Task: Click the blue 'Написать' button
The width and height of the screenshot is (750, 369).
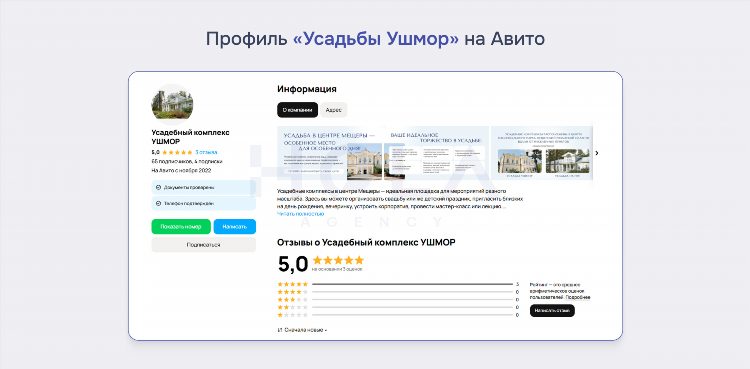Action: click(234, 227)
